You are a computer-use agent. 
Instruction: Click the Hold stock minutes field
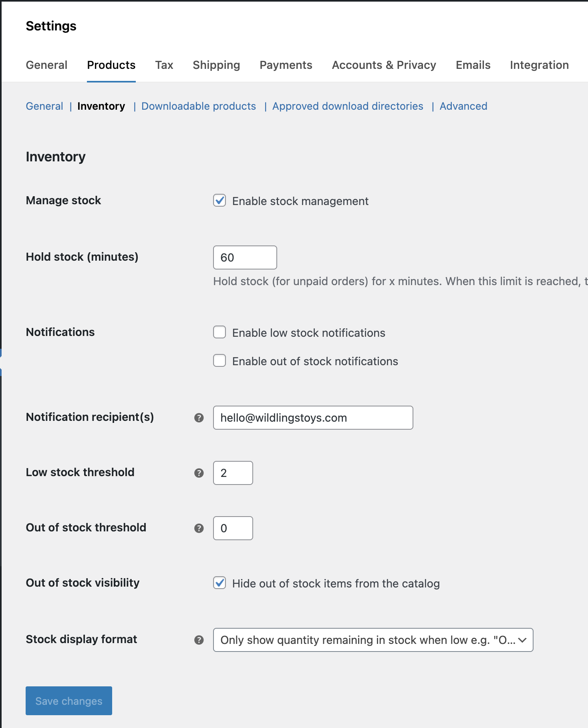(245, 257)
